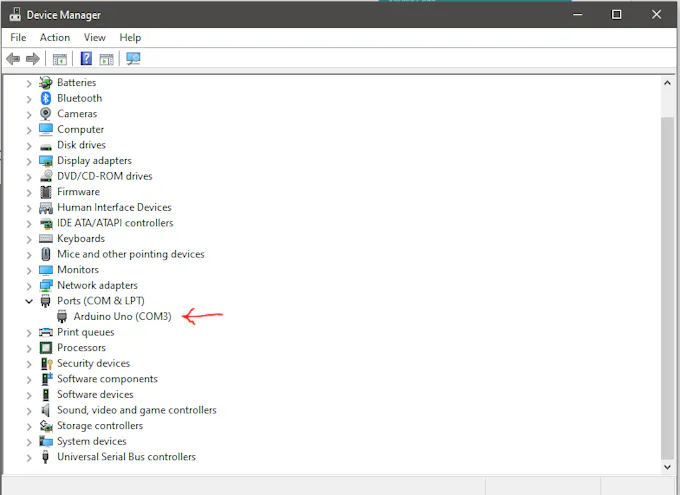Click the Forward arrow toolbar icon
Viewport: 680px width, 495px height.
coord(33,59)
